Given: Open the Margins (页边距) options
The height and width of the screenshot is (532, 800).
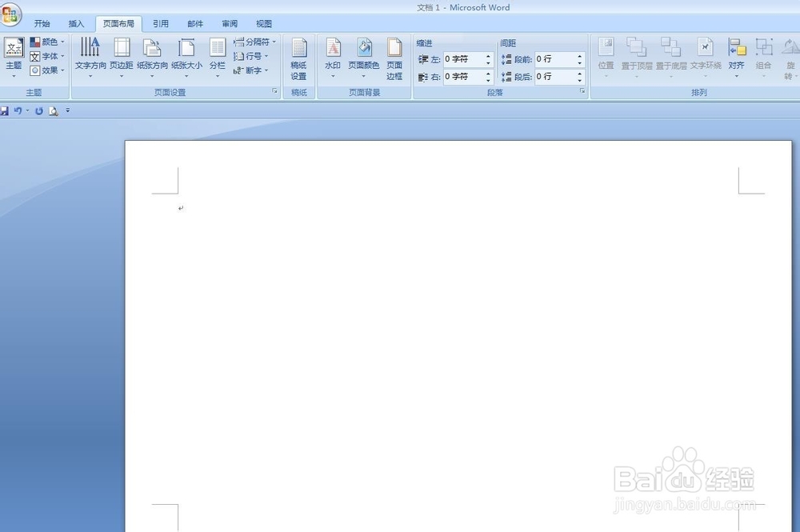Looking at the screenshot, I should (122, 56).
